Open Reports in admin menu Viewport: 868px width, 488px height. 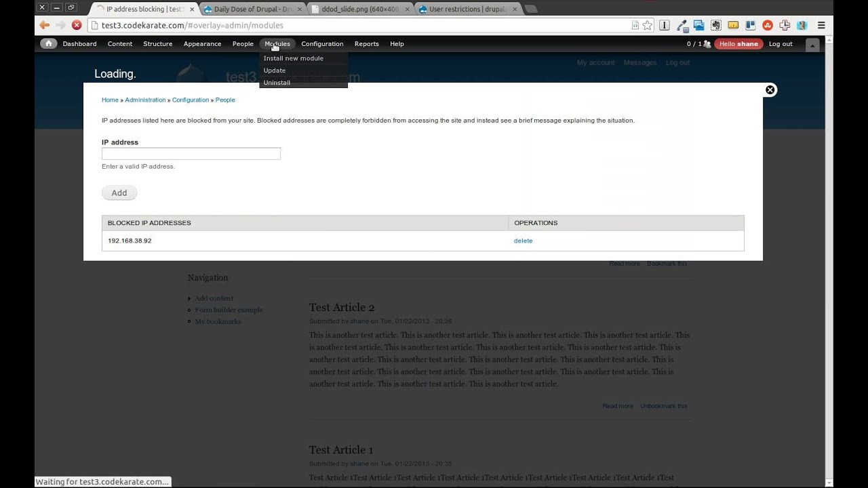click(367, 44)
